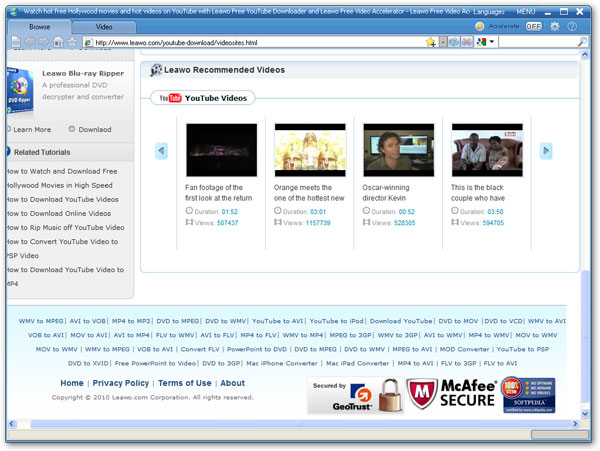Open the About footer link

tap(232, 383)
